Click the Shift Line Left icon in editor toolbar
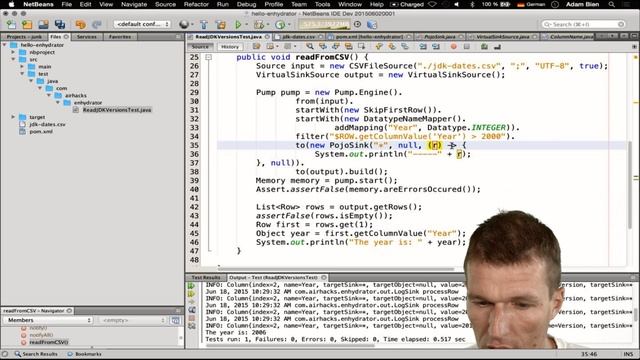 point(423,47)
